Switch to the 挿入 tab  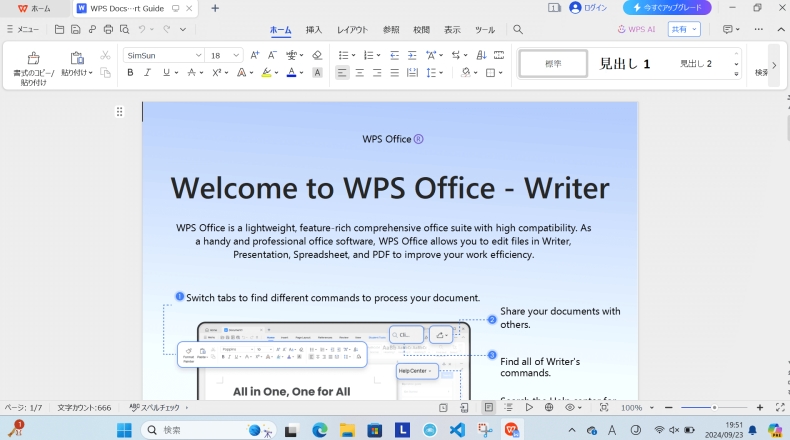[313, 30]
